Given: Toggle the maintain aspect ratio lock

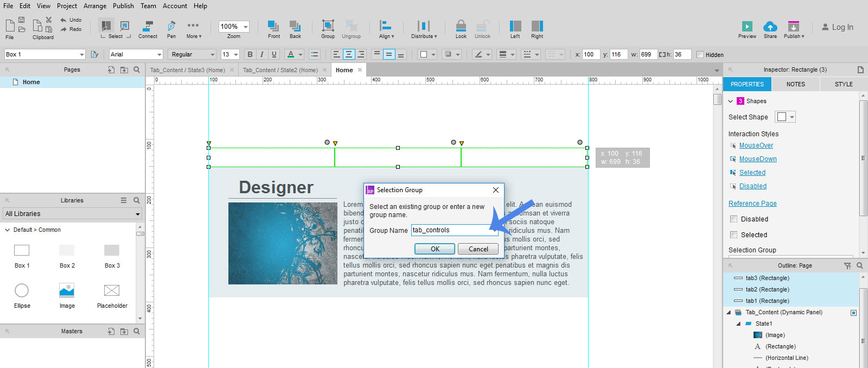Looking at the screenshot, I should [662, 54].
